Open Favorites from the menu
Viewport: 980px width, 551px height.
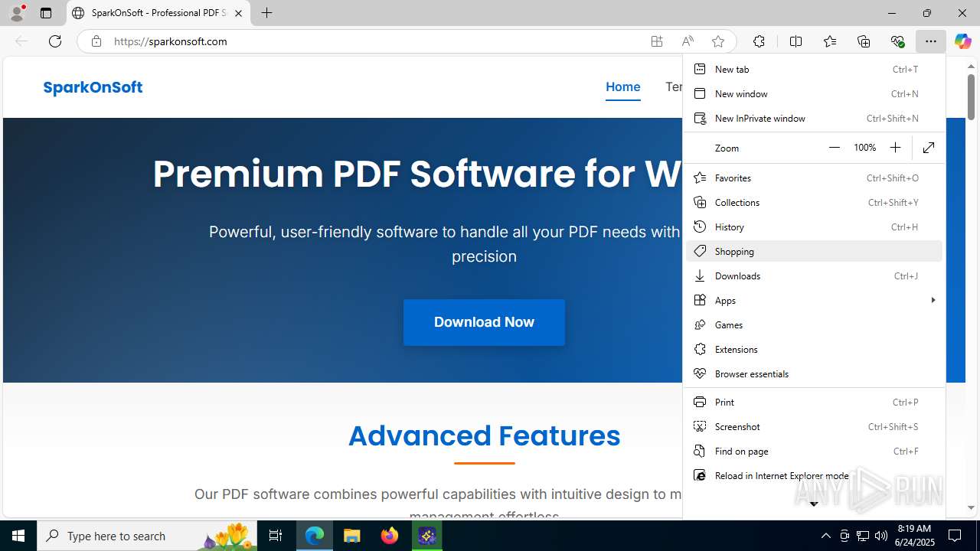(814, 178)
